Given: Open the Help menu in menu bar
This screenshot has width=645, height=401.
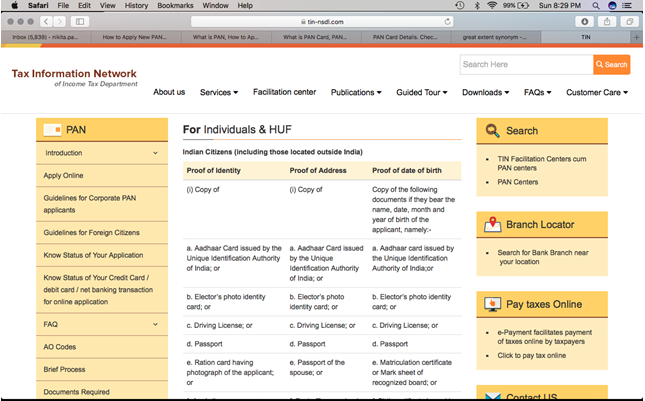Looking at the screenshot, I should pyautogui.click(x=245, y=5).
